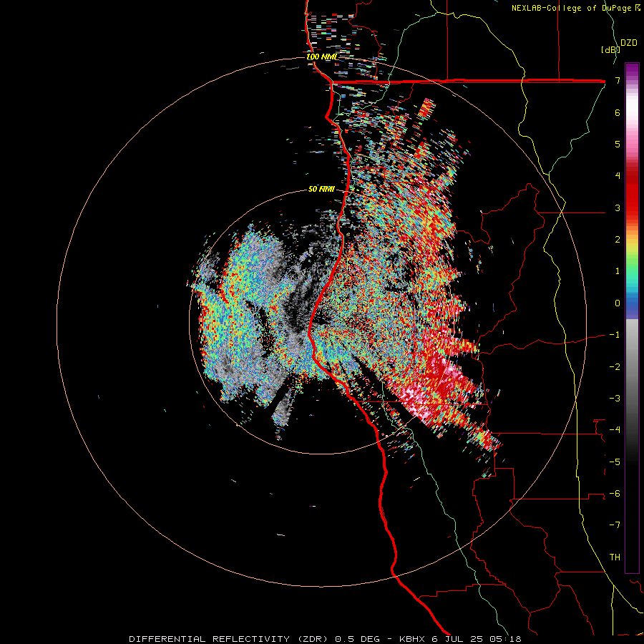Viewport: 644px width, 644px height.
Task: Click the legend value 5
Action: point(618,144)
